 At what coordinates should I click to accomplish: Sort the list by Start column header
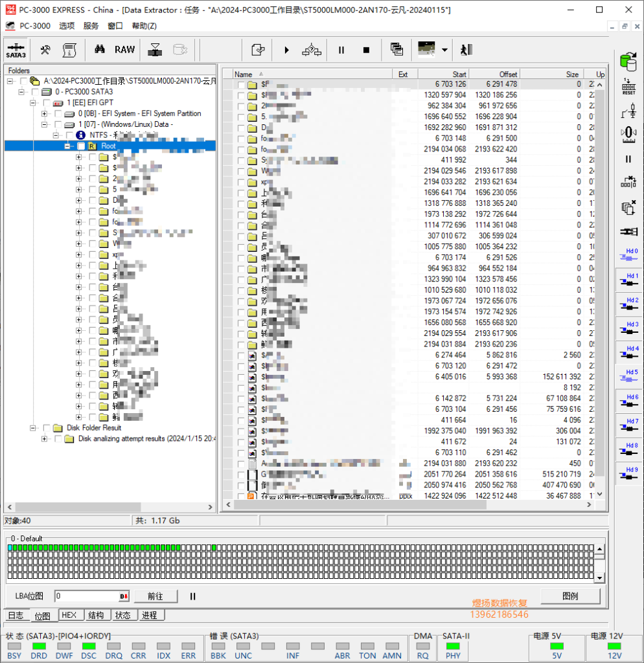click(443, 74)
